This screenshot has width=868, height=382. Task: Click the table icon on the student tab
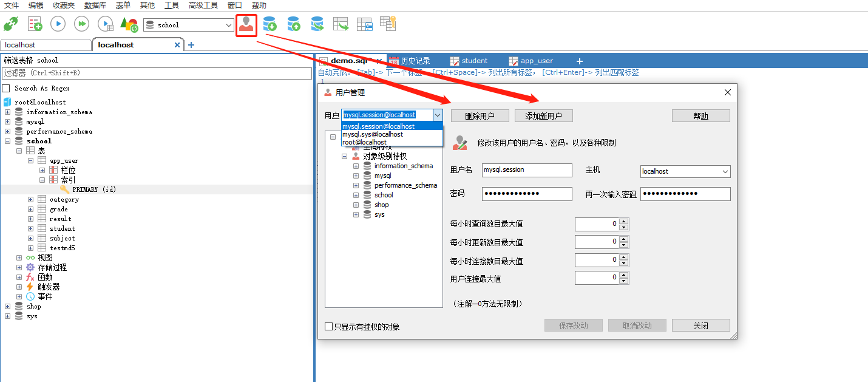pos(455,61)
